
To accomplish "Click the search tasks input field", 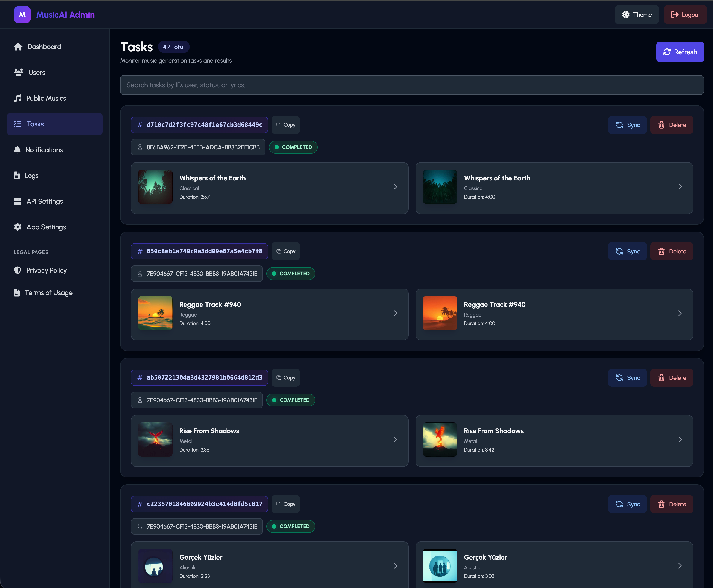I will tap(412, 85).
